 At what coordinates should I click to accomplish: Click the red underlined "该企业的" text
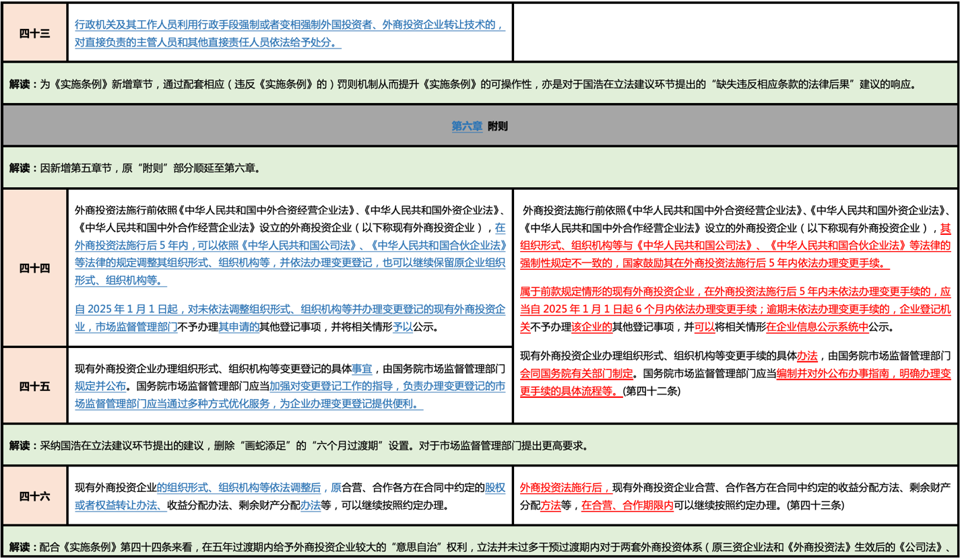(592, 328)
